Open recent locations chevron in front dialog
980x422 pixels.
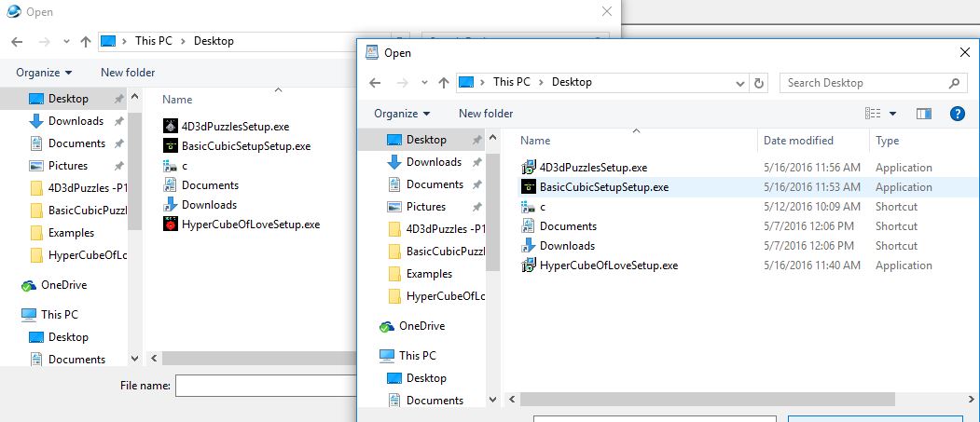(424, 82)
